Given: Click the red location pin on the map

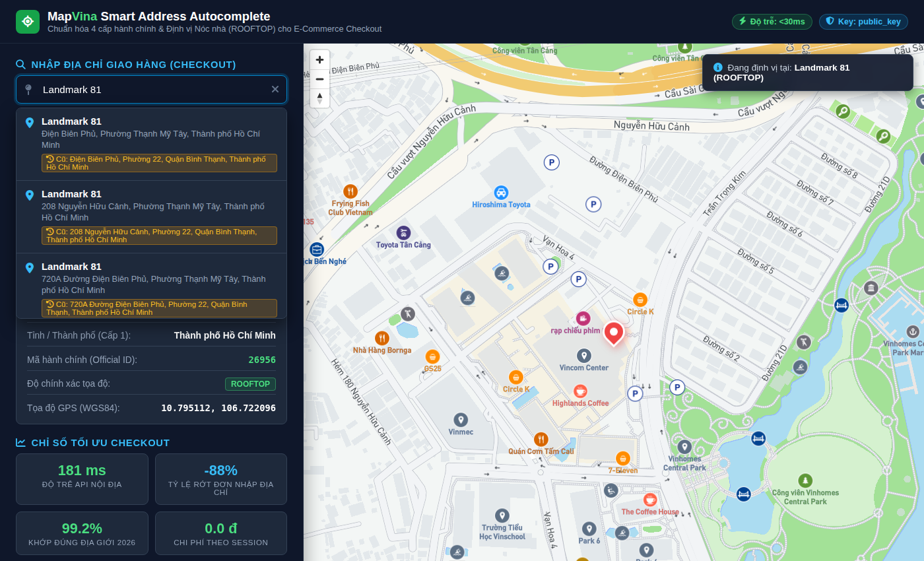Looking at the screenshot, I should pyautogui.click(x=614, y=333).
